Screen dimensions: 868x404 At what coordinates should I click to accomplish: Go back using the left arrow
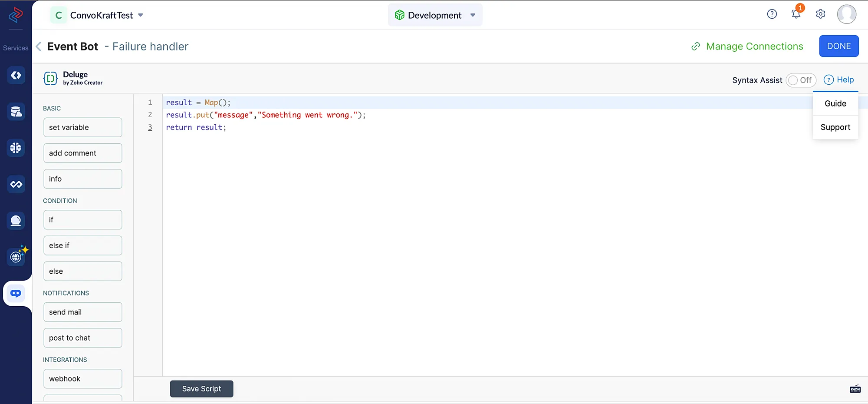click(39, 46)
